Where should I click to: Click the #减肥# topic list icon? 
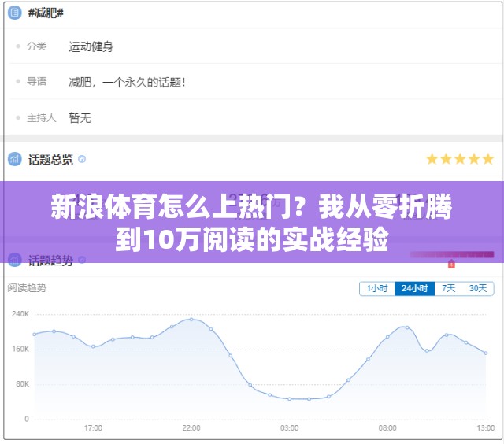(14, 13)
